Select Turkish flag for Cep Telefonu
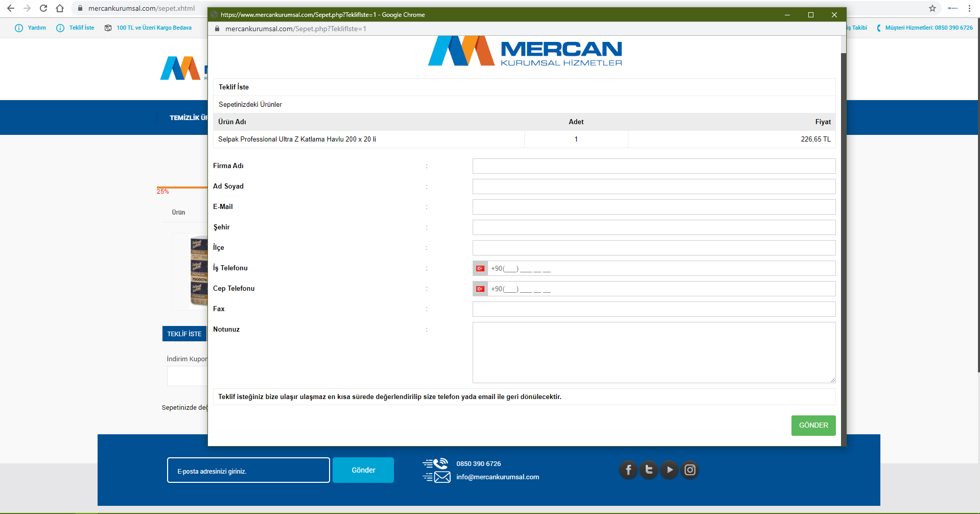This screenshot has width=980, height=514. pos(480,289)
